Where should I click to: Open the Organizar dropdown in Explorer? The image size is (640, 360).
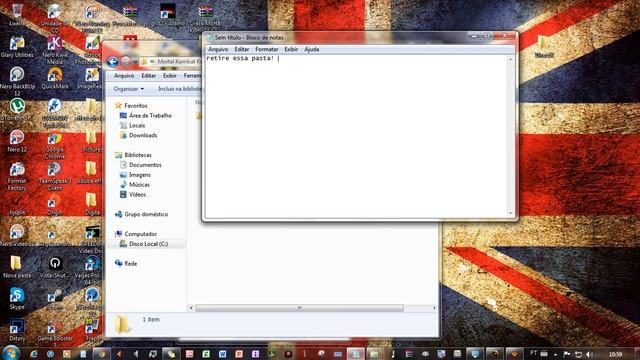129,89
